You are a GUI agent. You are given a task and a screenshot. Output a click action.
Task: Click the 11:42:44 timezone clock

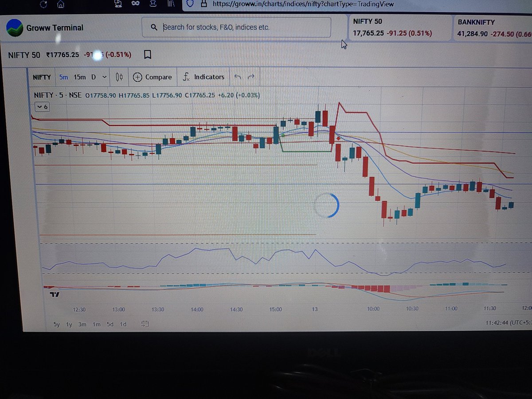[x=508, y=324]
